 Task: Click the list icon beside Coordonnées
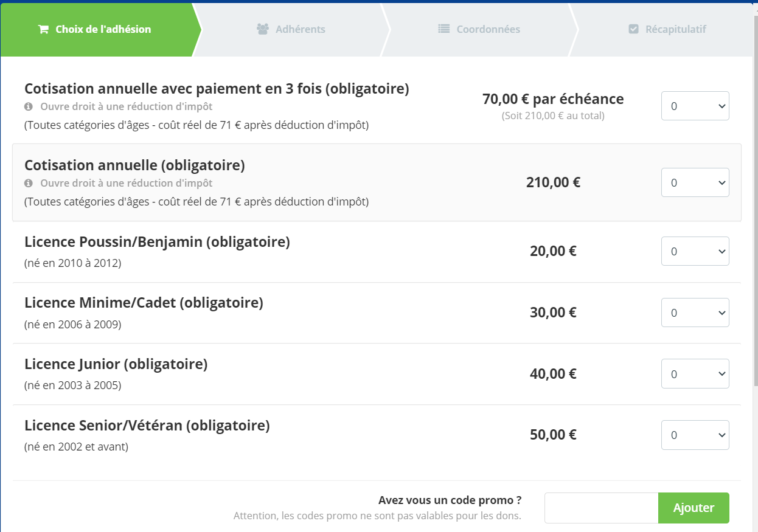pyautogui.click(x=444, y=29)
